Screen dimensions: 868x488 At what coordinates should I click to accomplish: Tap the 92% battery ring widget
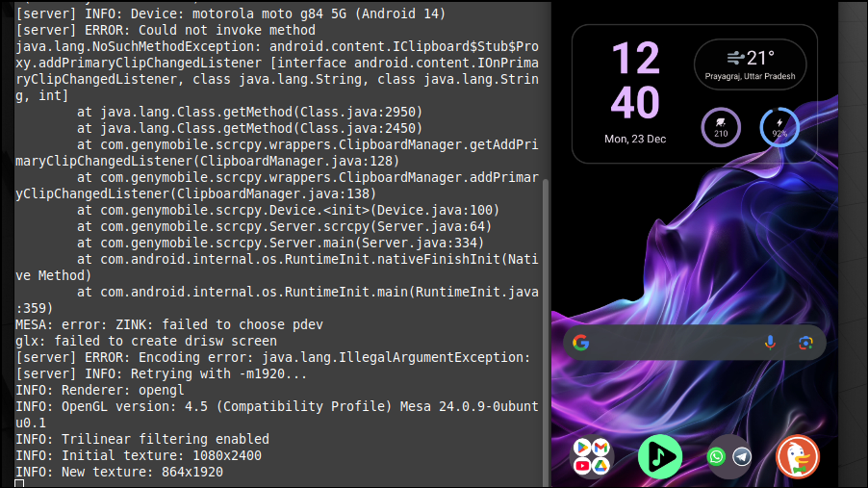[x=779, y=127]
